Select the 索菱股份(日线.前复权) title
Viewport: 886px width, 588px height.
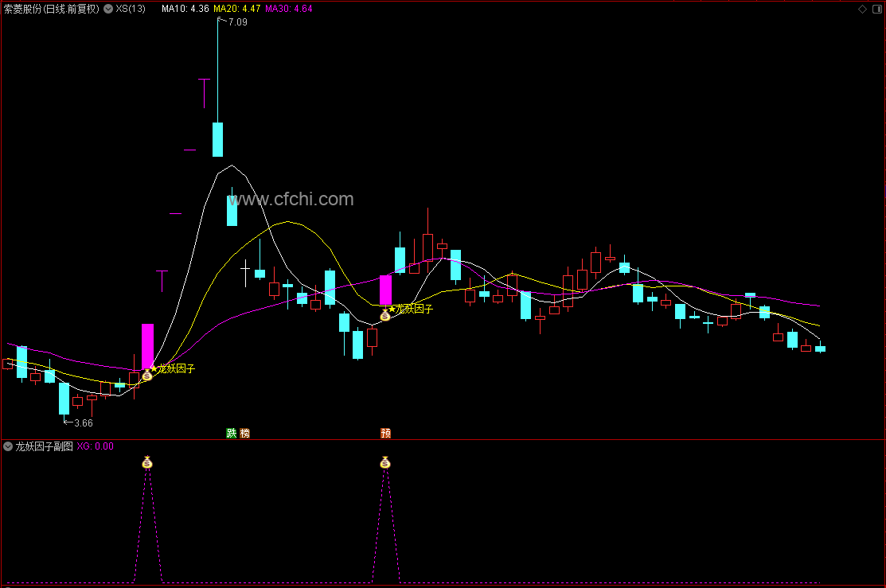click(x=52, y=9)
